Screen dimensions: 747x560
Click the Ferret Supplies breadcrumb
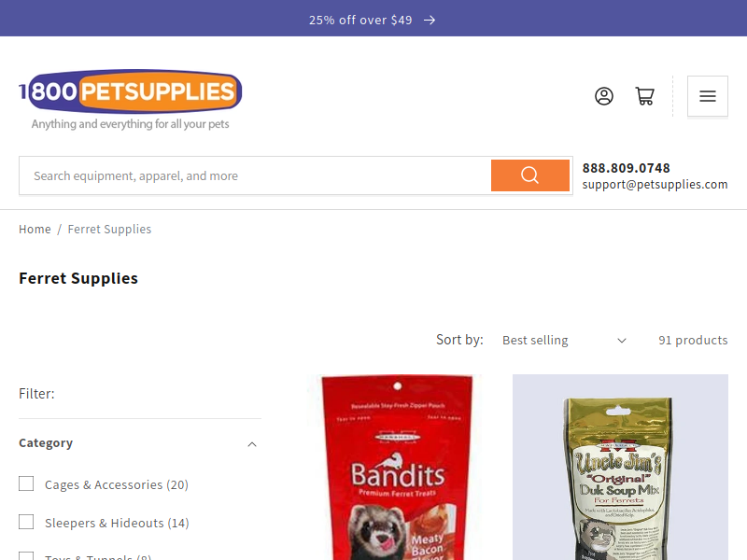pyautogui.click(x=109, y=229)
